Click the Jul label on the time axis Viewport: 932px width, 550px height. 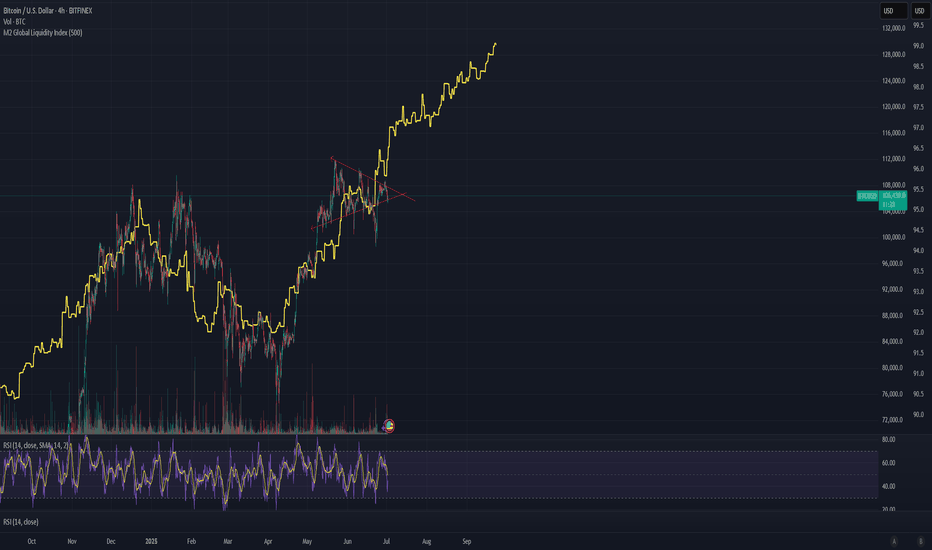point(386,541)
